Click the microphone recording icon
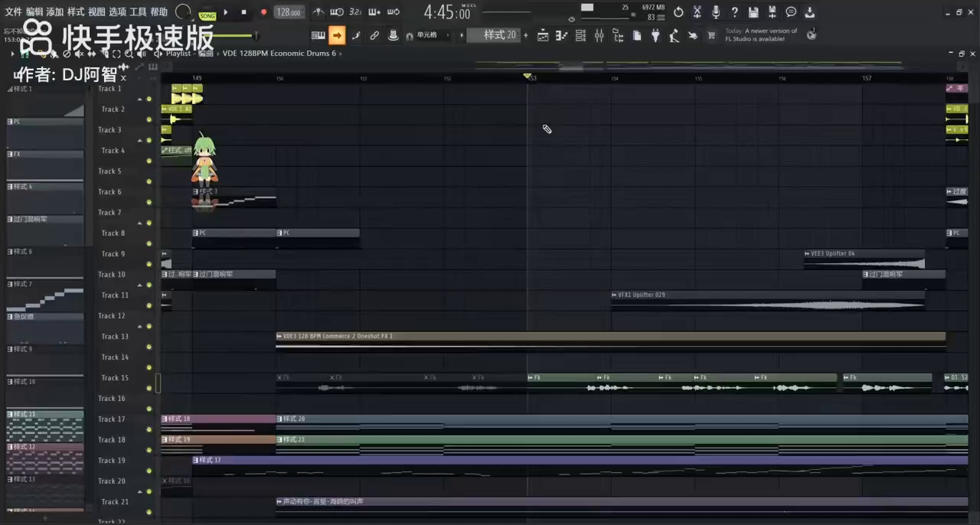Image resolution: width=980 pixels, height=525 pixels. (716, 12)
